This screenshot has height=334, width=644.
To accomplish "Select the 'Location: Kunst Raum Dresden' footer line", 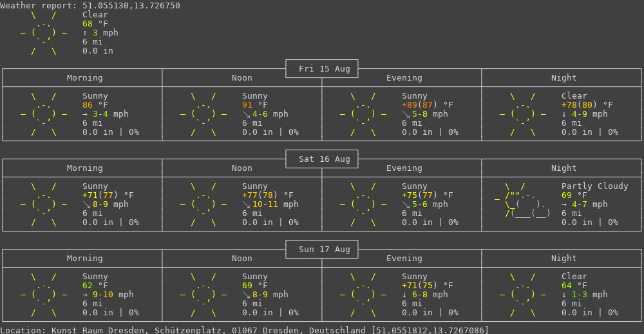I will pos(245,330).
